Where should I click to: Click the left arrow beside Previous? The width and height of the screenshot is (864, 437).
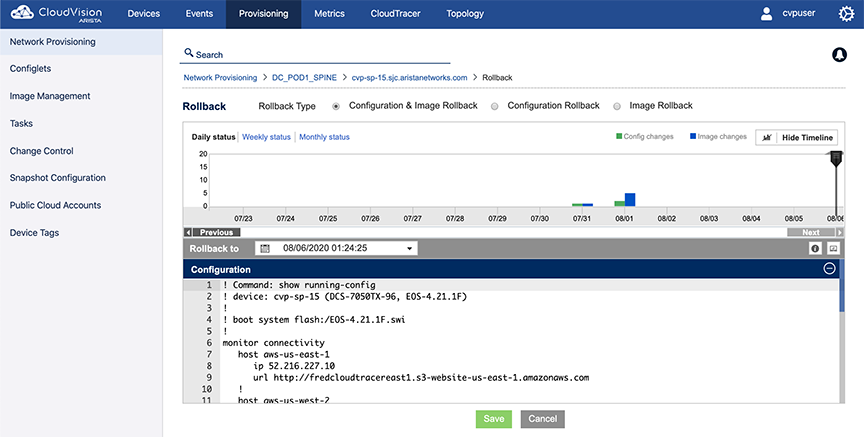pos(188,233)
